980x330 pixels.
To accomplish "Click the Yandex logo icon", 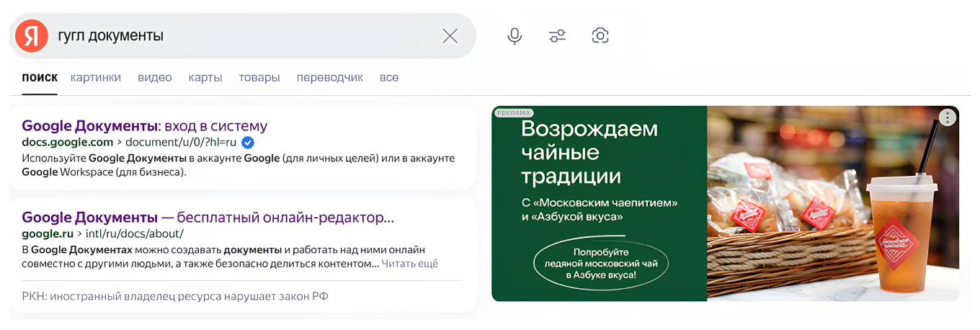I will [x=32, y=36].
